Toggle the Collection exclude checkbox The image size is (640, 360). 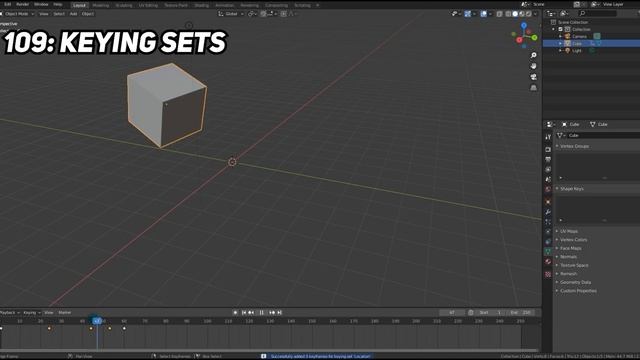(x=560, y=29)
